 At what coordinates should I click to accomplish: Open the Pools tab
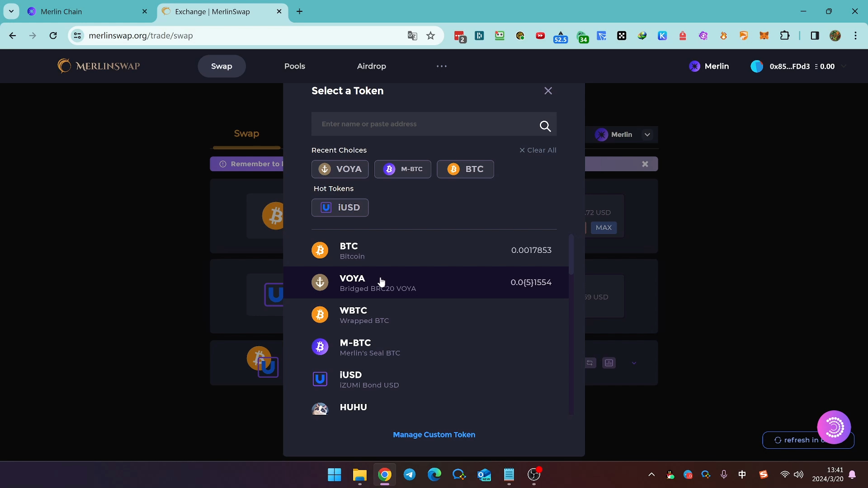294,66
